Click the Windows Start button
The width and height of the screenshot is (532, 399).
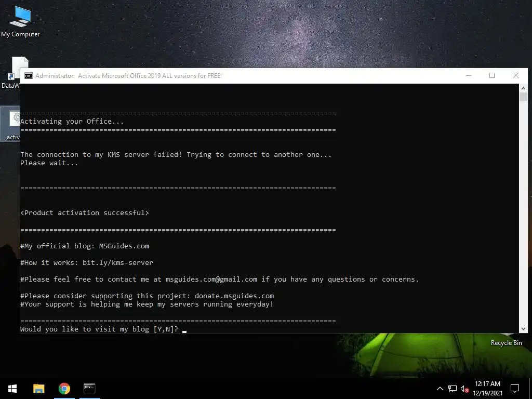(x=12, y=389)
